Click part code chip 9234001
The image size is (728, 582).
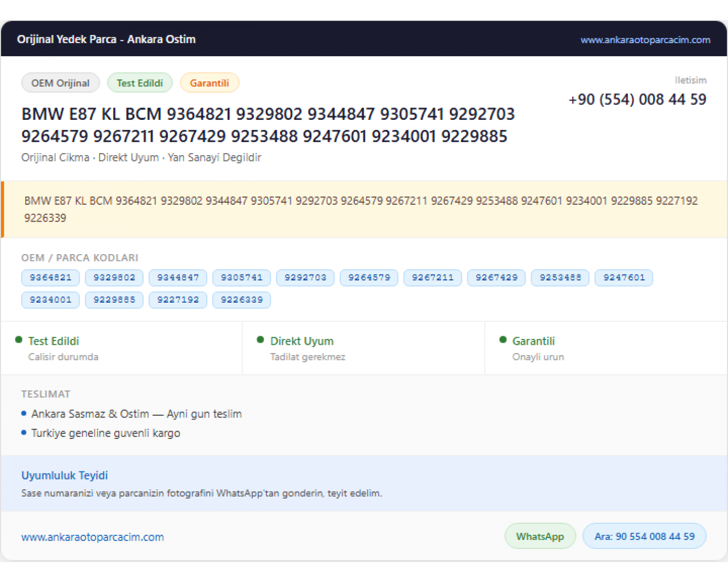[x=50, y=300]
